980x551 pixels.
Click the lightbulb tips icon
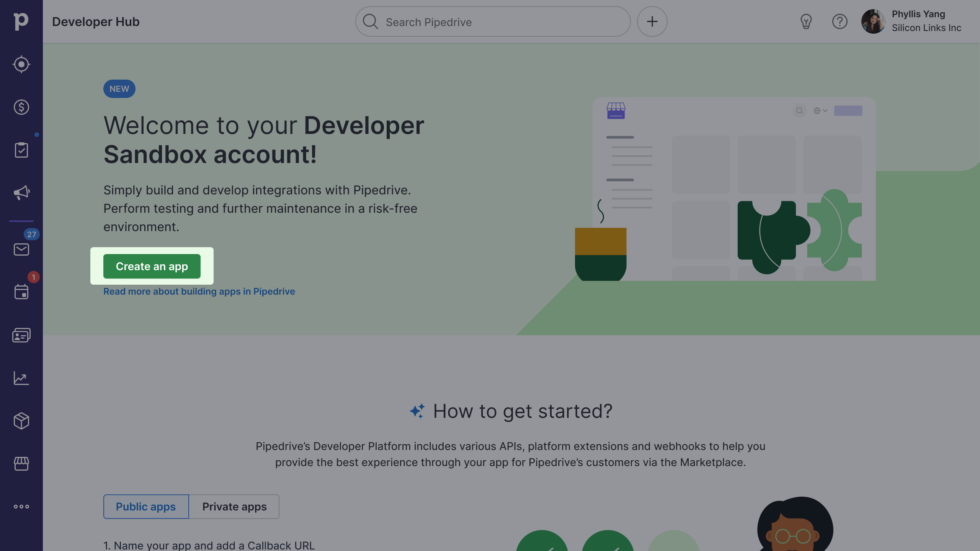806,21
